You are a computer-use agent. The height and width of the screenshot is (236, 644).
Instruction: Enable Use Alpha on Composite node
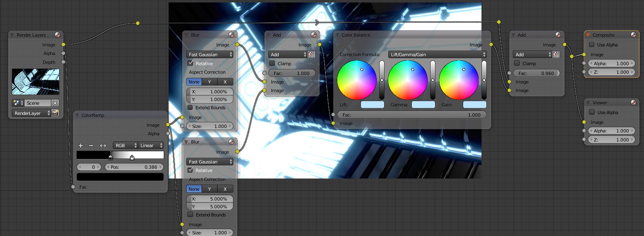[592, 44]
